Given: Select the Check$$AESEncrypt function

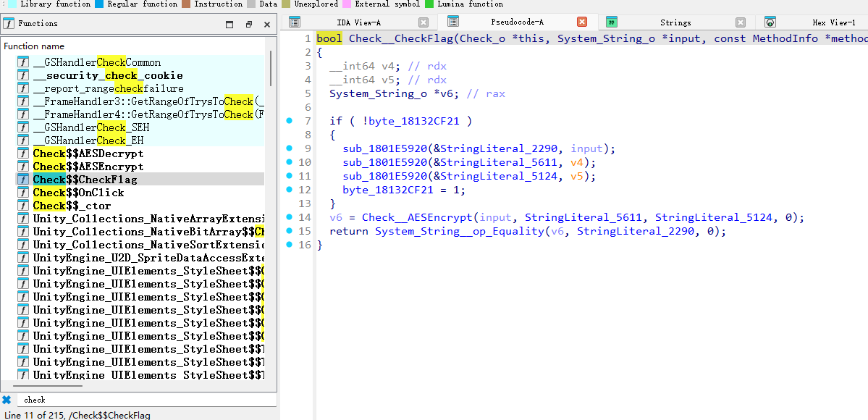Looking at the screenshot, I should click(88, 167).
